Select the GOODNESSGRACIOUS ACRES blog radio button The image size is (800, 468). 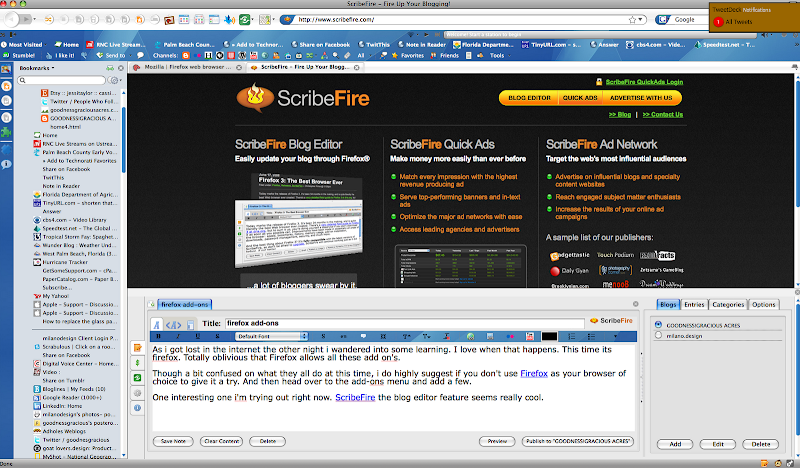pos(658,325)
